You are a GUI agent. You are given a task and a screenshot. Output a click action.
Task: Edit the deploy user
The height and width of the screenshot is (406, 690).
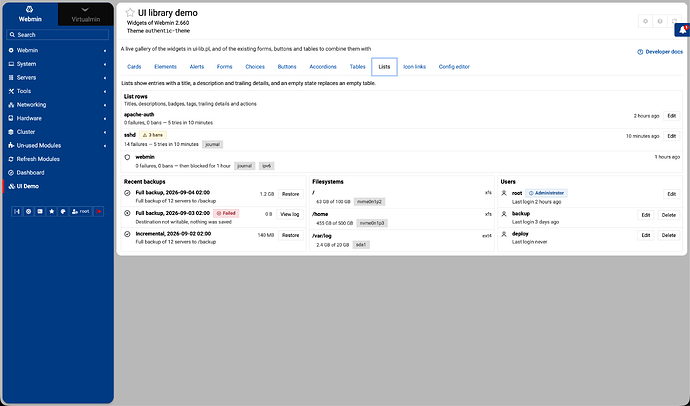[x=646, y=235]
